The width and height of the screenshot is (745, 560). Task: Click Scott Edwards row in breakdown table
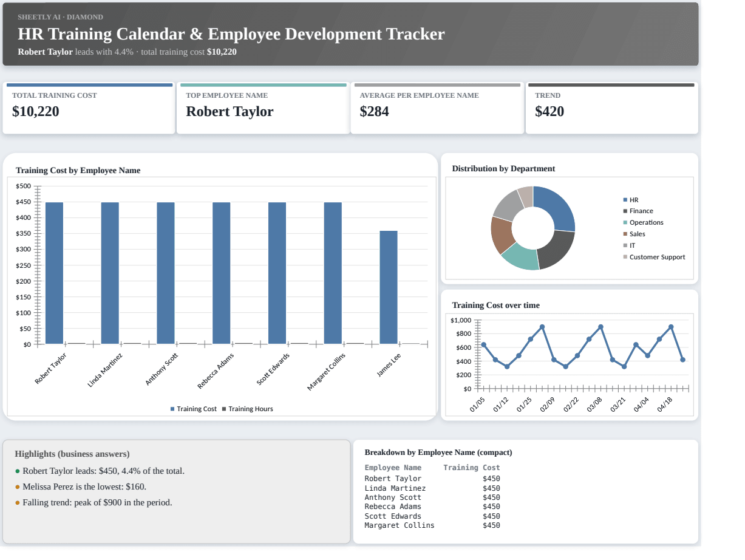point(432,516)
